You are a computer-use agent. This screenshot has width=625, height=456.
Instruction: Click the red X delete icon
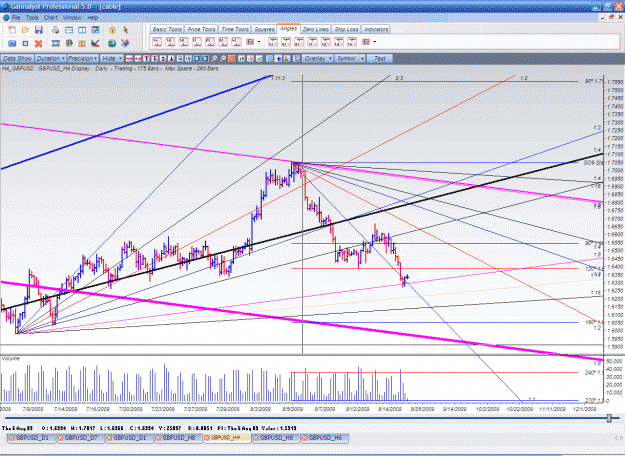(x=38, y=43)
